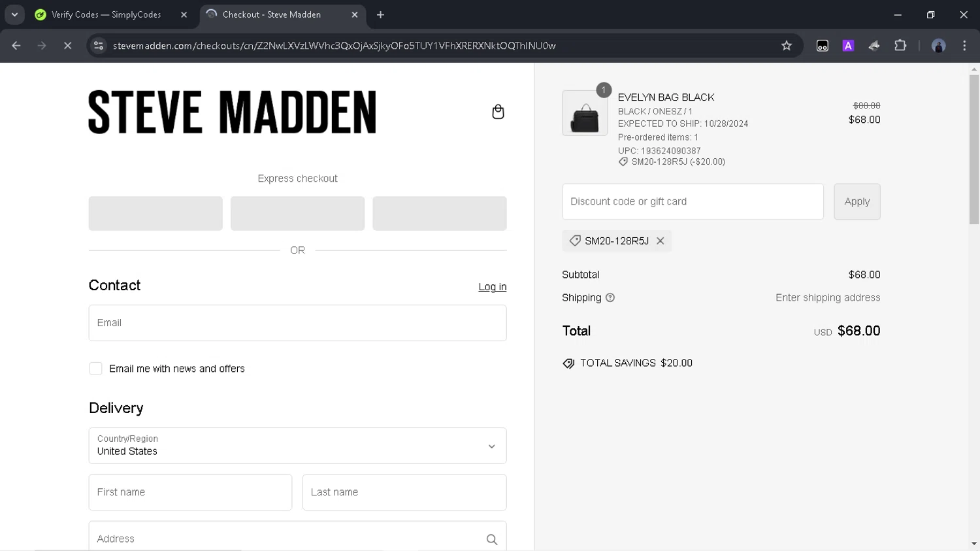Click the address search magnifier icon
980x551 pixels.
tap(492, 539)
